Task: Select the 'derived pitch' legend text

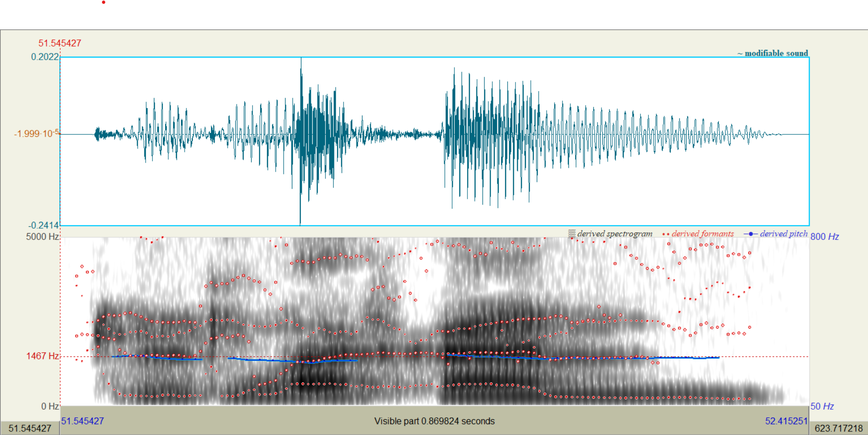Action: [x=783, y=234]
